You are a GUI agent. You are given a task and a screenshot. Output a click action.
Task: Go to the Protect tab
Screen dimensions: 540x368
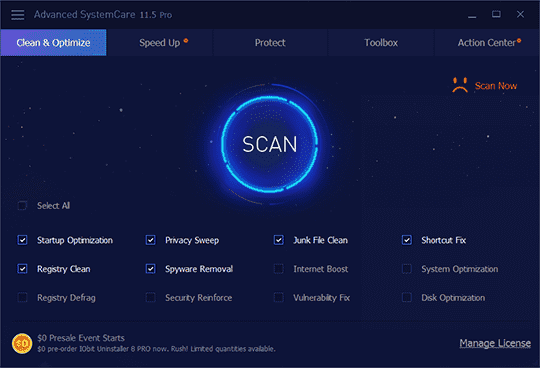[x=270, y=43]
